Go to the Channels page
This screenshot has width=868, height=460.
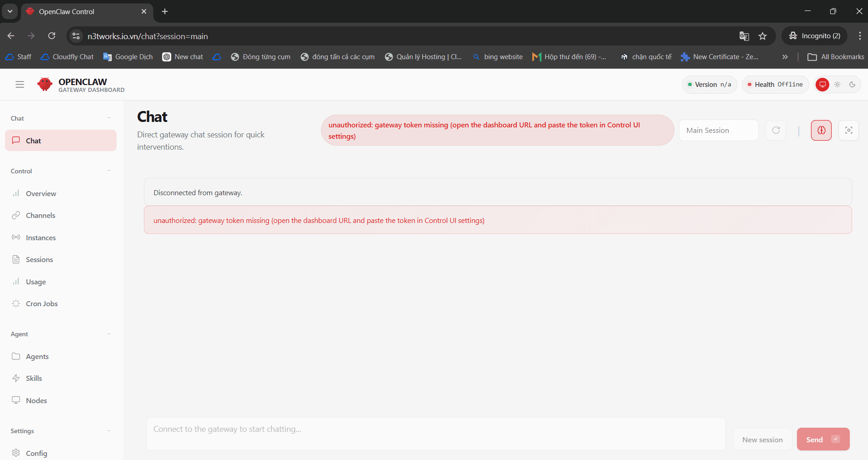(x=41, y=216)
